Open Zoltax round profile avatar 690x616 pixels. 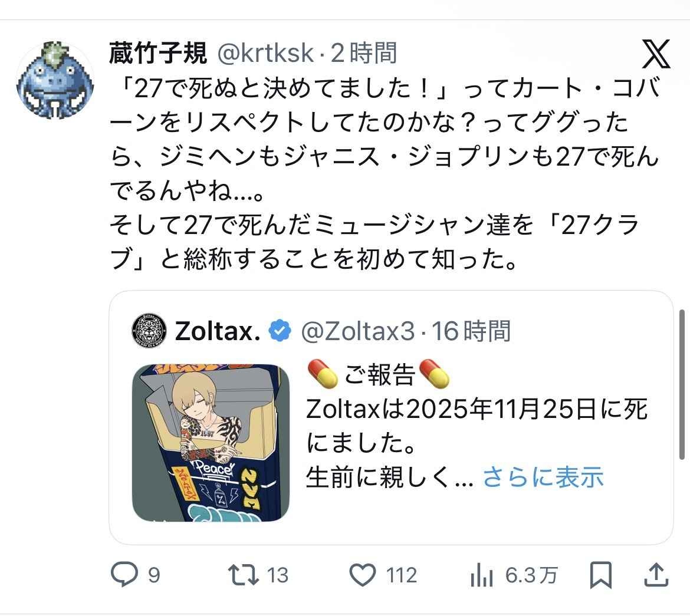click(149, 331)
